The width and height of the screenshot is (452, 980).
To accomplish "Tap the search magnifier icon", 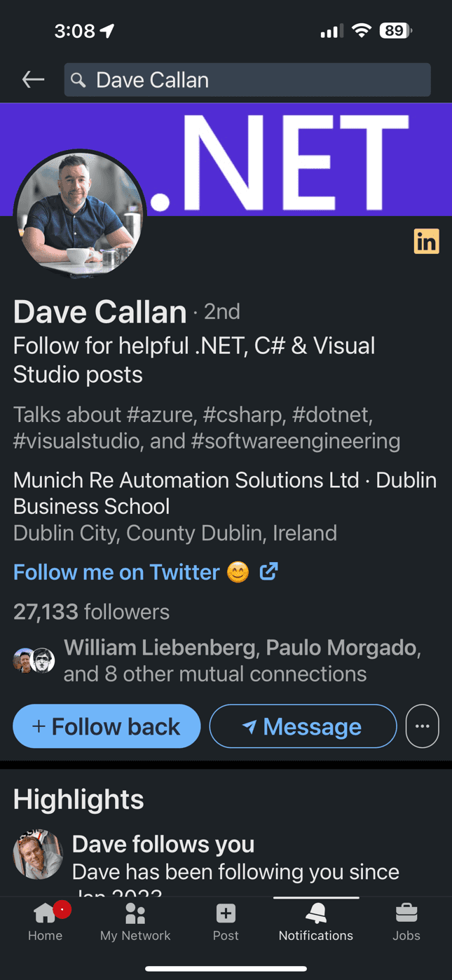I will (78, 81).
